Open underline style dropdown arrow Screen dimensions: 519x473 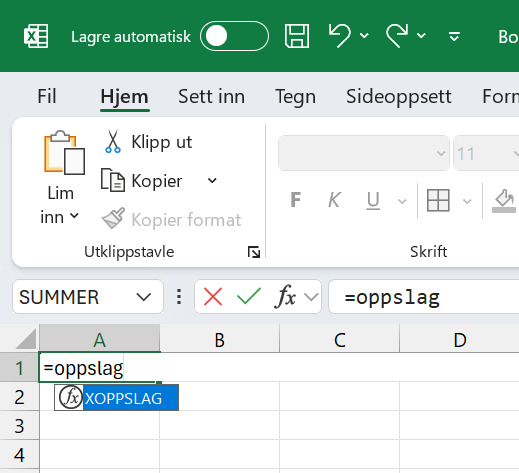click(402, 201)
